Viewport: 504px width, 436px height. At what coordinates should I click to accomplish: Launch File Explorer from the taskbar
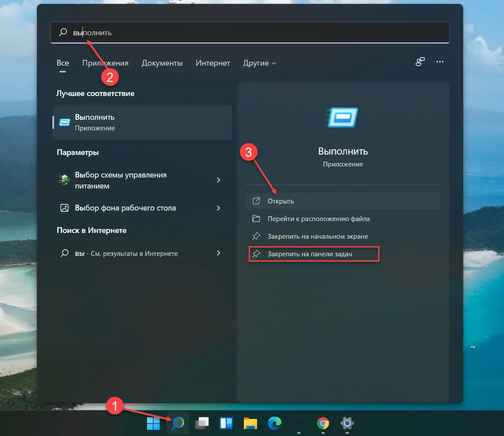(x=250, y=424)
